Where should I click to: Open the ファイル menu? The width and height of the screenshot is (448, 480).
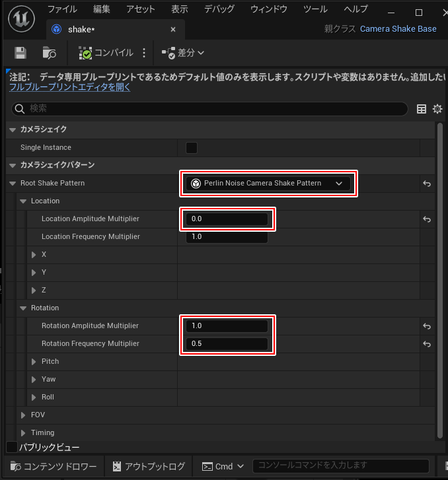[62, 9]
